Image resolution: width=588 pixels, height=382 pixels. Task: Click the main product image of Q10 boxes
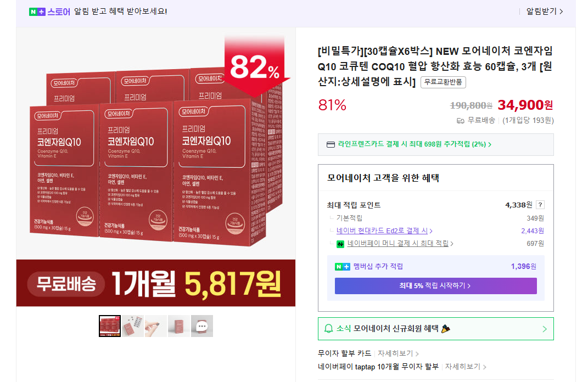(x=155, y=167)
